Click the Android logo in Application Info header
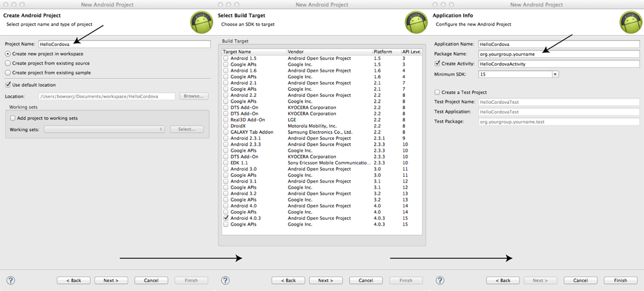644x291 pixels. [630, 22]
